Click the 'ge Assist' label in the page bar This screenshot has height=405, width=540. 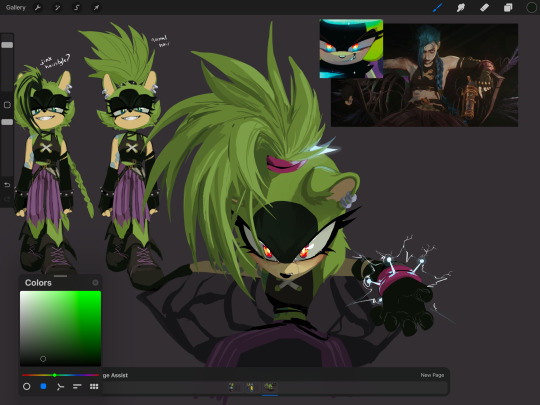click(x=115, y=375)
